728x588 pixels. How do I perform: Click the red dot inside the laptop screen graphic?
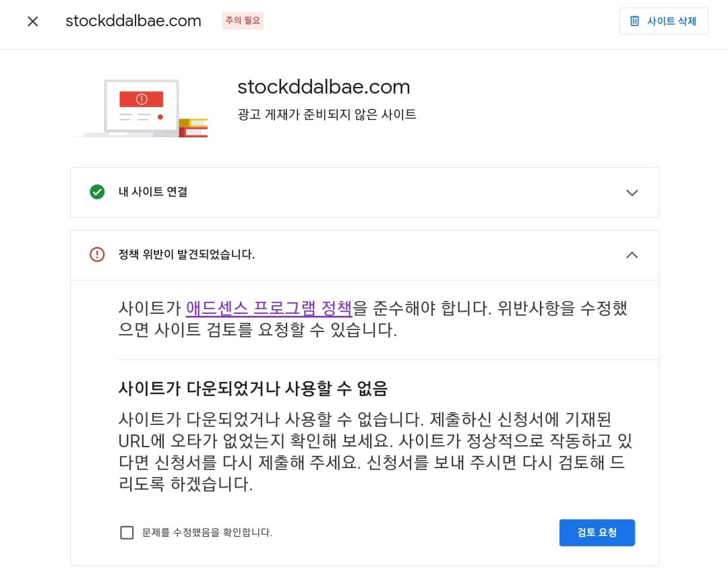(x=160, y=117)
